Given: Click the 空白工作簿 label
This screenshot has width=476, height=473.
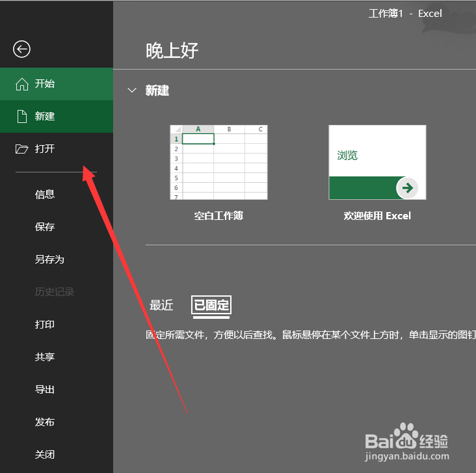Looking at the screenshot, I should pyautogui.click(x=218, y=216).
